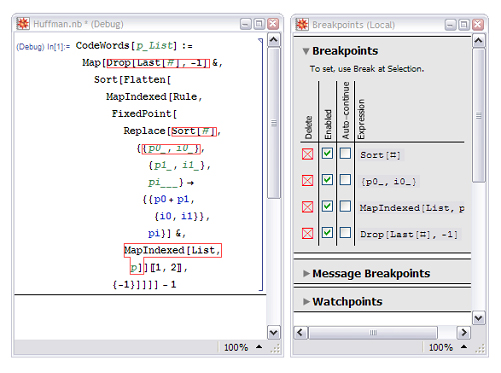Select the Drop[Last[#], -1] expression in the breakpoint list
Image resolution: width=501 pixels, height=373 pixels.
(409, 234)
